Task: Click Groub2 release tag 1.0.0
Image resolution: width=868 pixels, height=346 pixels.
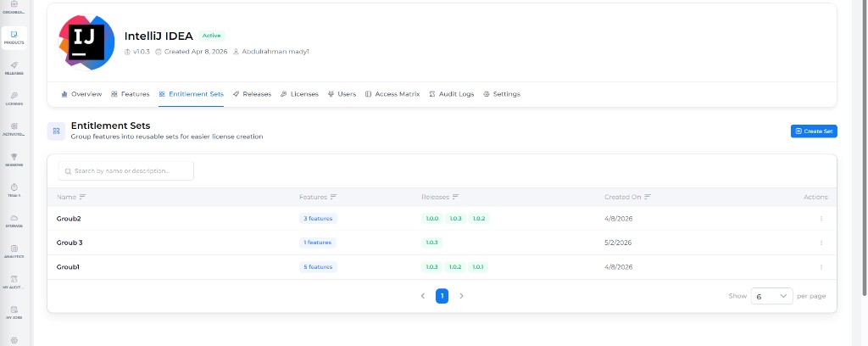Action: click(432, 219)
